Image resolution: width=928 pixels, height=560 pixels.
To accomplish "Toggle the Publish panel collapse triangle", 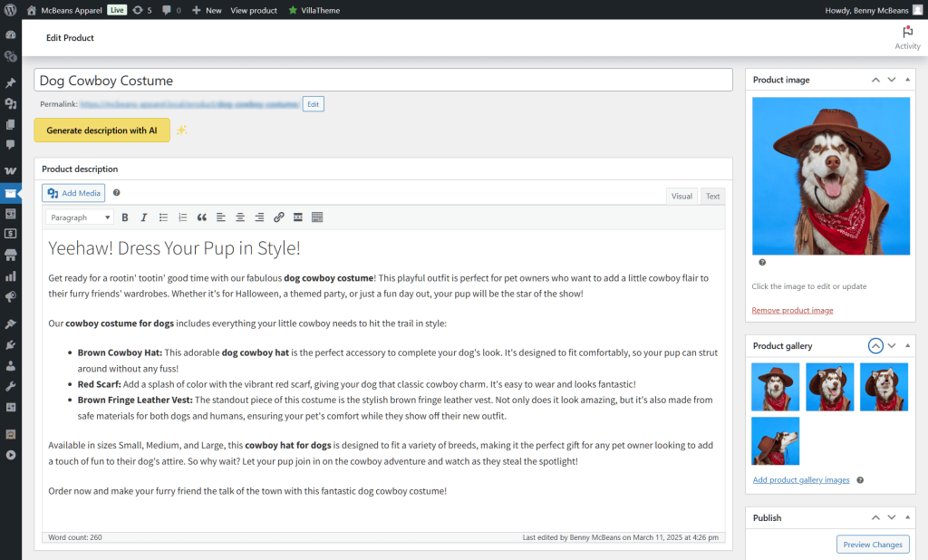I will (907, 517).
